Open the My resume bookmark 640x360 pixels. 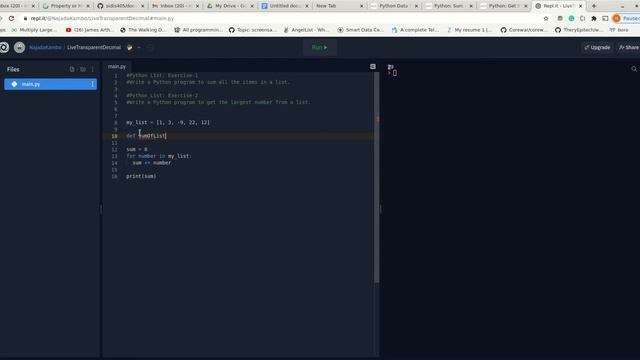tap(469, 30)
